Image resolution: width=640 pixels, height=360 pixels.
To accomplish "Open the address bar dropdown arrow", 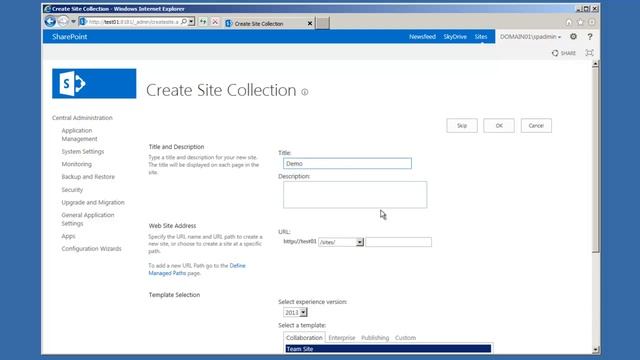I will pos(191,22).
